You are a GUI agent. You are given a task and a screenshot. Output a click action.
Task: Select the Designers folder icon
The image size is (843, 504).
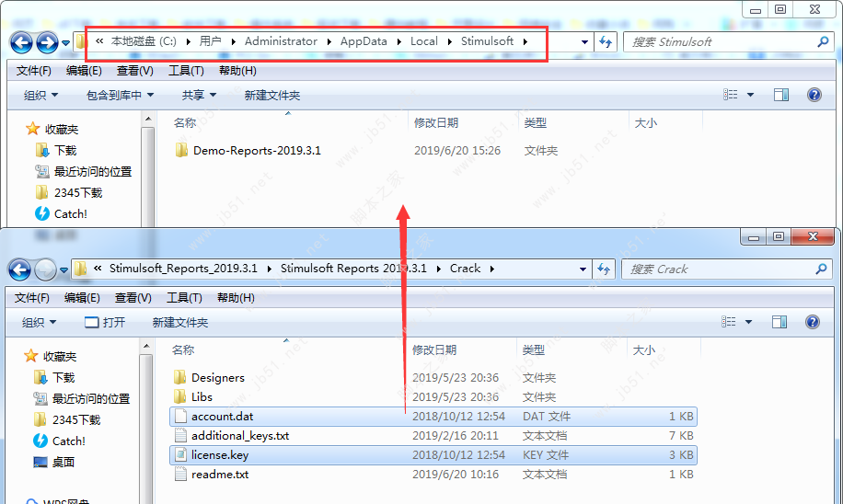click(179, 377)
